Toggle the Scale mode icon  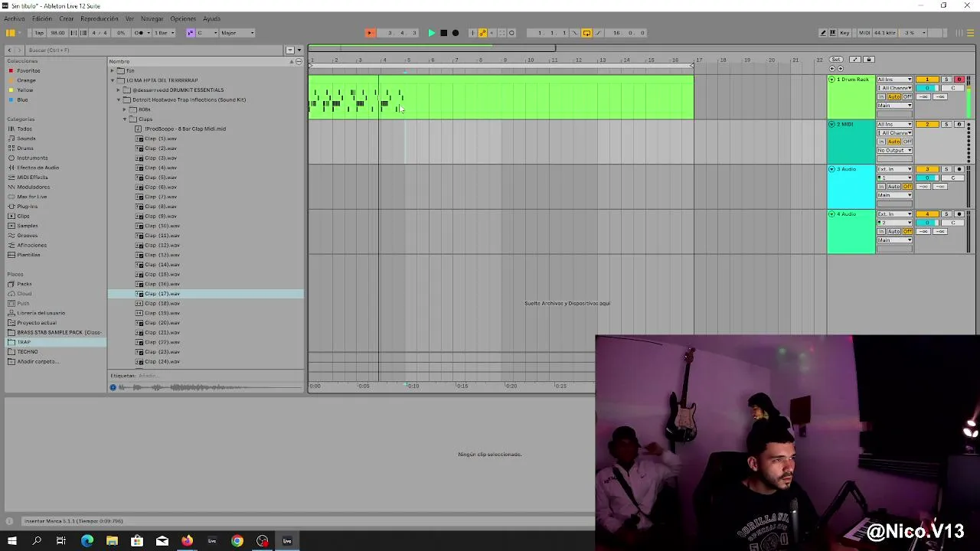click(190, 33)
